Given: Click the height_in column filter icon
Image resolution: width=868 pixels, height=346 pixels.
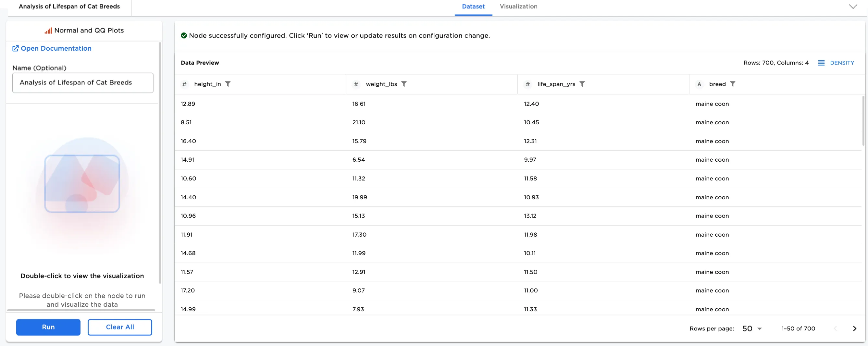Looking at the screenshot, I should click(228, 84).
